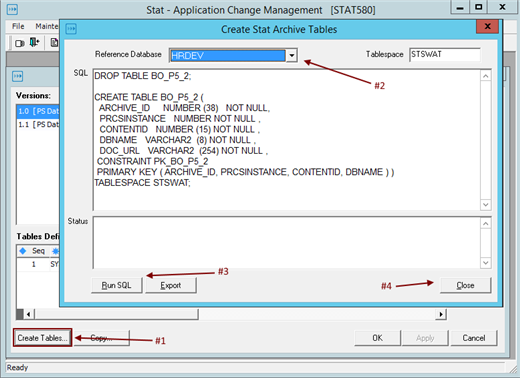This screenshot has height=378, width=520.
Task: Click the Seq column header
Action: (38, 251)
